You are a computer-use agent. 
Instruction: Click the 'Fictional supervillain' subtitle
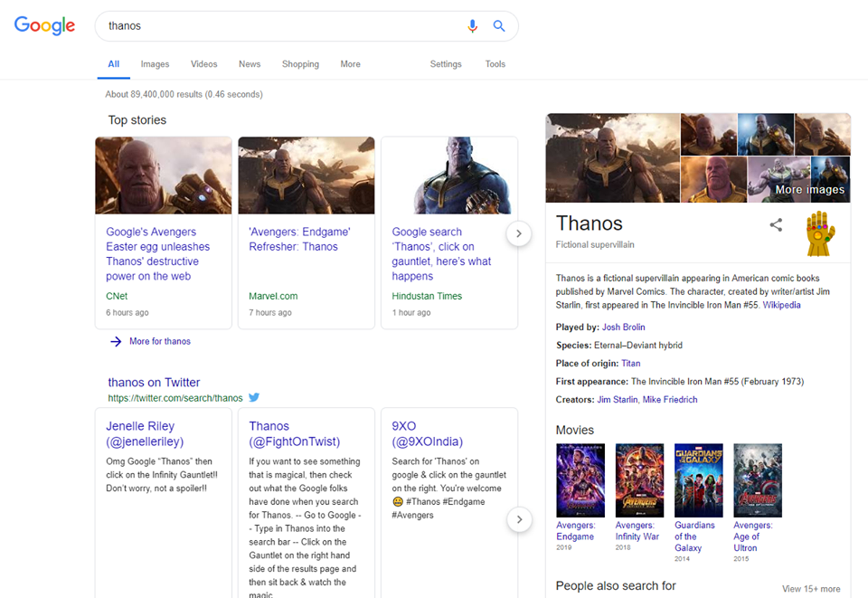click(595, 245)
